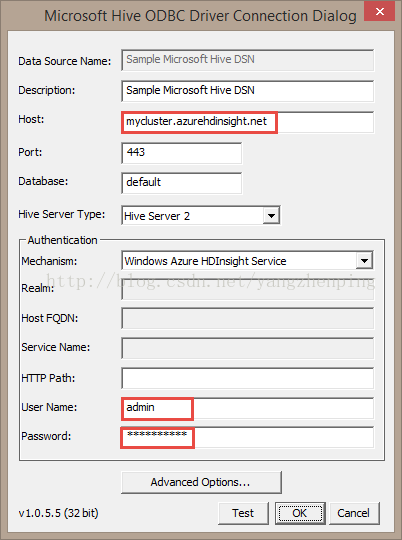Viewport: 402px width, 540px height.
Task: Expand the authentication Mechanism dropdown arrow
Action: tap(364, 261)
